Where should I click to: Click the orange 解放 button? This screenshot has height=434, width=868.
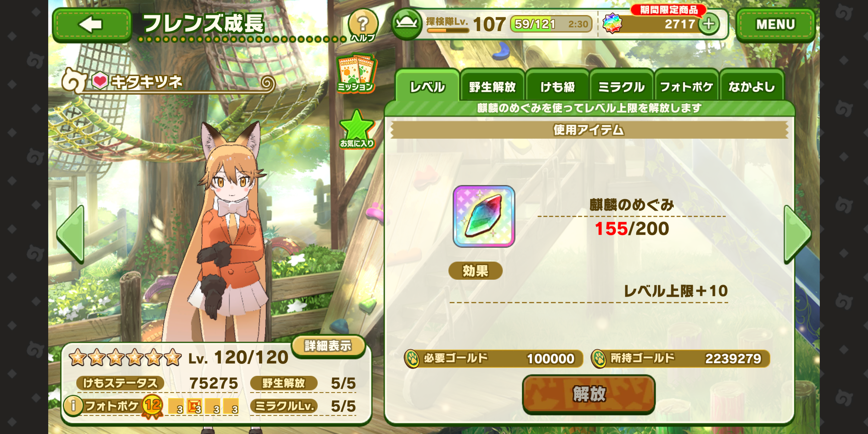pyautogui.click(x=589, y=394)
